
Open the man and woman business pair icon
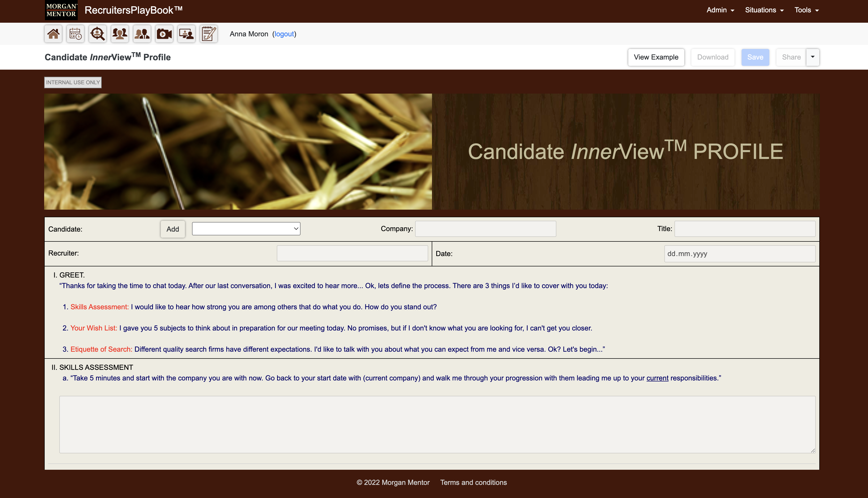(142, 34)
